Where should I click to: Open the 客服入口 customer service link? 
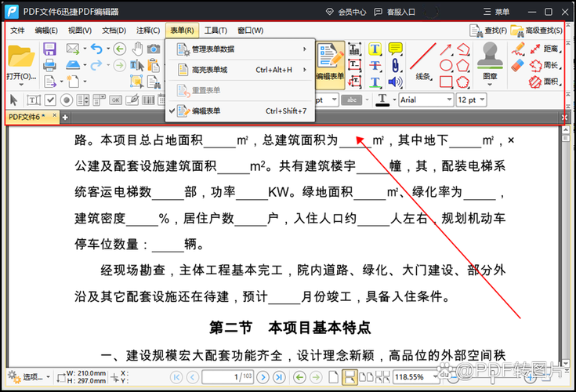[x=394, y=12]
